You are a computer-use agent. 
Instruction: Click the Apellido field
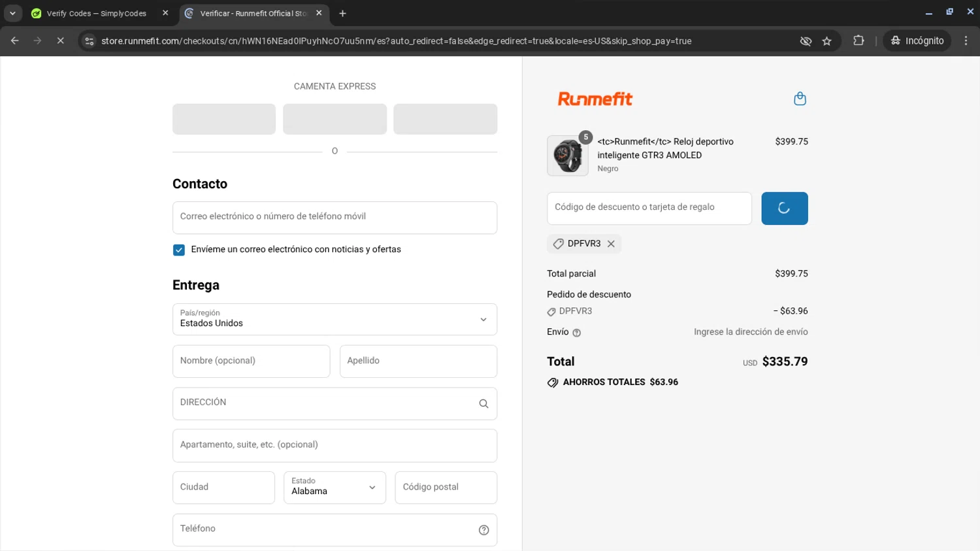pyautogui.click(x=418, y=361)
